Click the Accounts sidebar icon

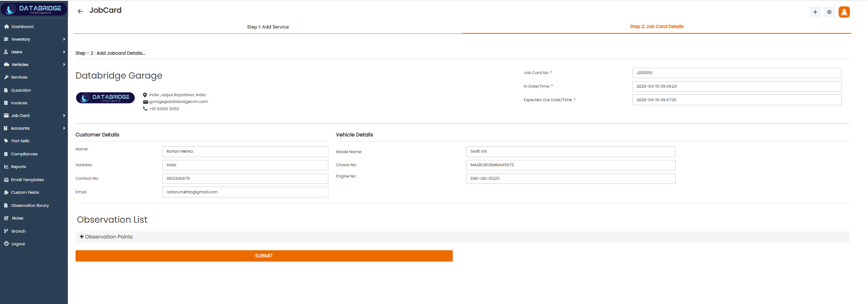point(6,128)
